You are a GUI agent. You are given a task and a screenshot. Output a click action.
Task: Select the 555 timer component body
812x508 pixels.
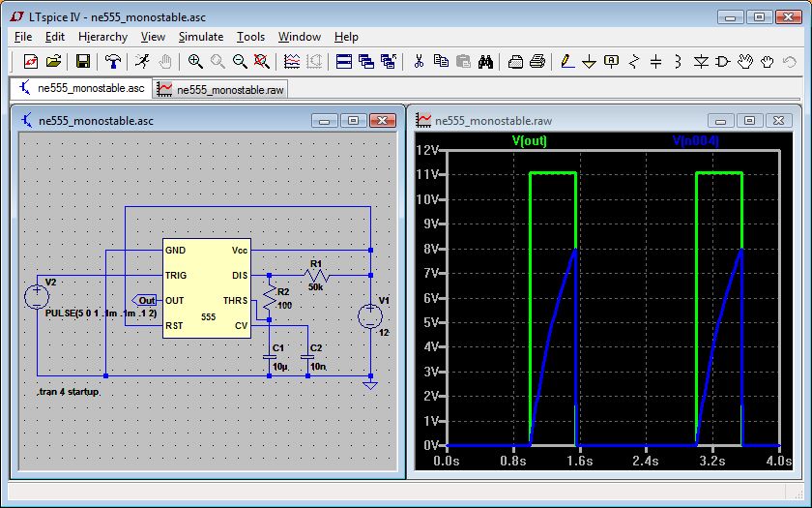point(207,288)
